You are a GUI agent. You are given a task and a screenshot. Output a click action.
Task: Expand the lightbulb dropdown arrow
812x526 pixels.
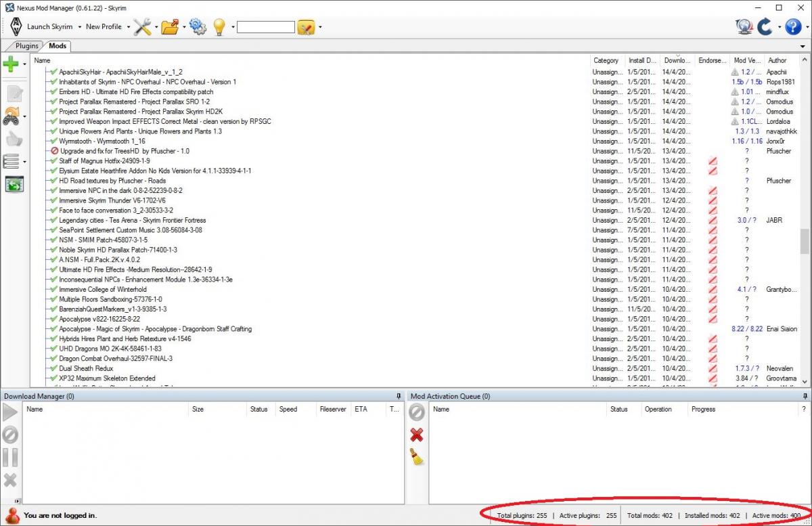233,27
